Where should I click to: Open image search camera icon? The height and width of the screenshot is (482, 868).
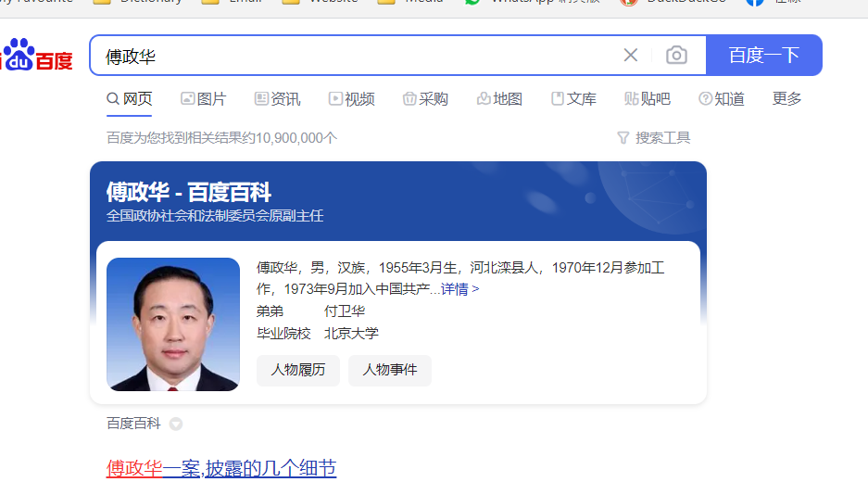tap(676, 55)
